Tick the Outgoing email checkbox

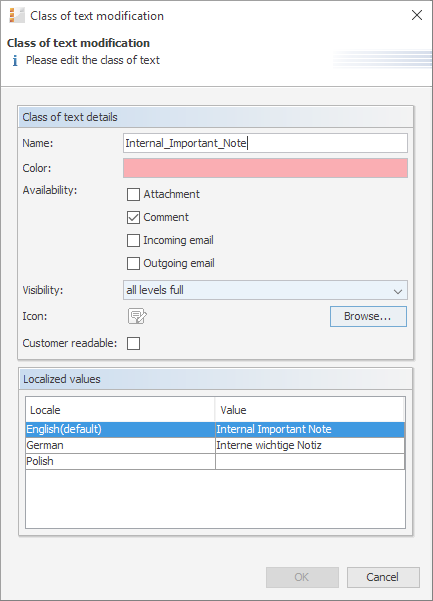(x=133, y=263)
